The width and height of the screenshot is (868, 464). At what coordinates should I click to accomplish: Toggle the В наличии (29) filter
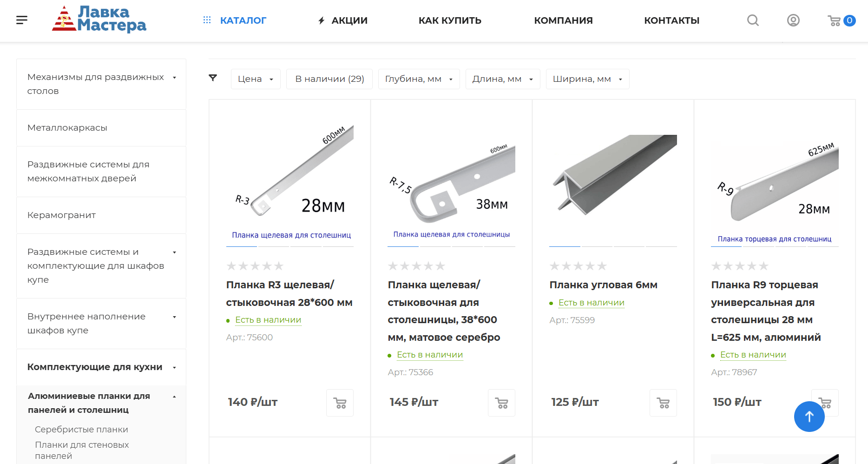[329, 79]
